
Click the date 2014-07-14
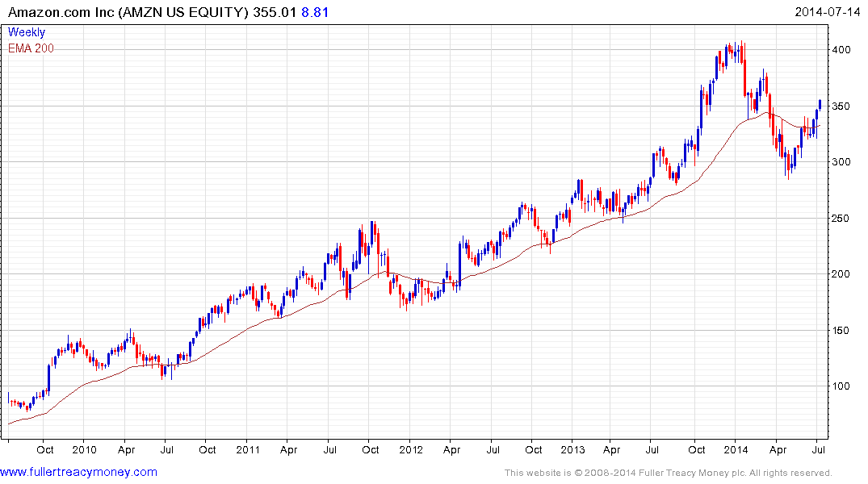[x=827, y=12]
